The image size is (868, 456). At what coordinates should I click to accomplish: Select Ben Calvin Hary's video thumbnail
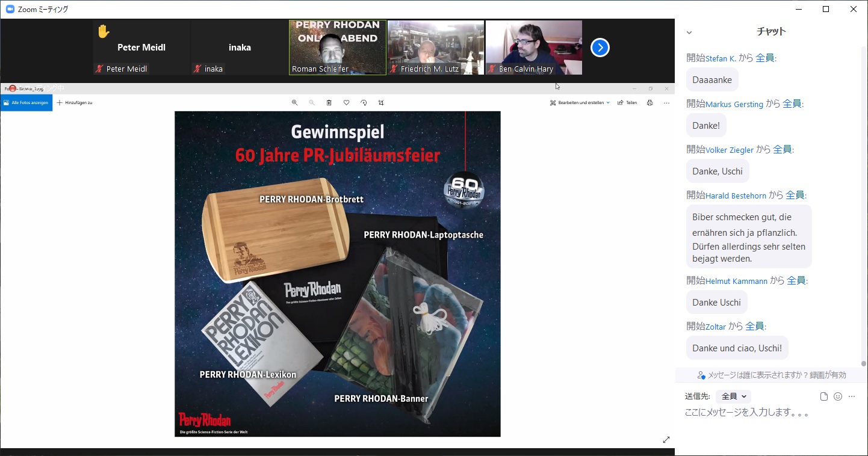point(534,48)
